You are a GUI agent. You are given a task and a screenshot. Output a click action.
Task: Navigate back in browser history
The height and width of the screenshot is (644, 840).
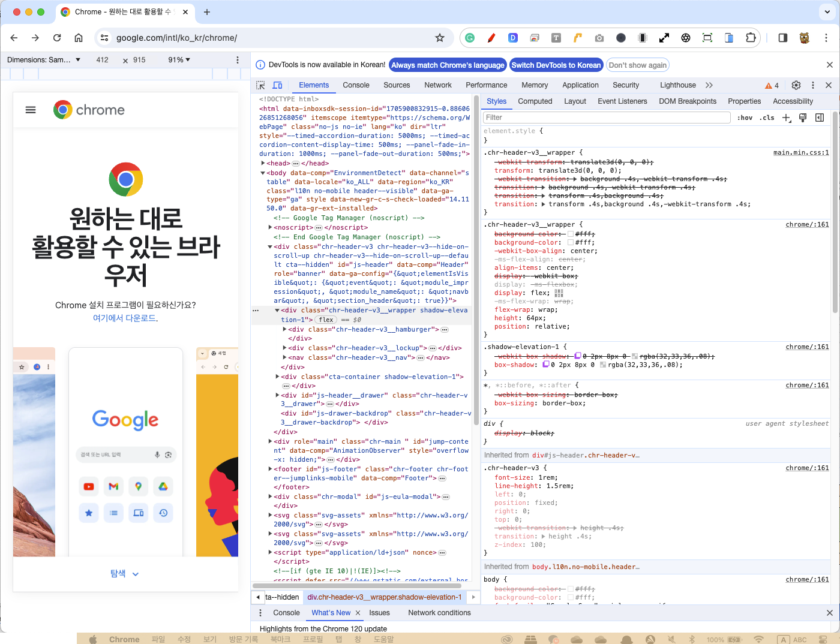14,38
